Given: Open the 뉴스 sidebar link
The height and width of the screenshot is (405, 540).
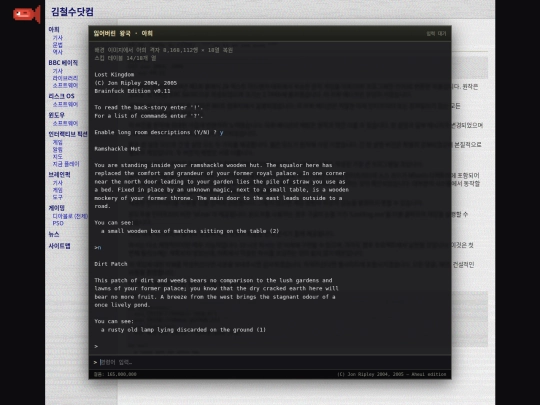Looking at the screenshot, I should 54,234.
